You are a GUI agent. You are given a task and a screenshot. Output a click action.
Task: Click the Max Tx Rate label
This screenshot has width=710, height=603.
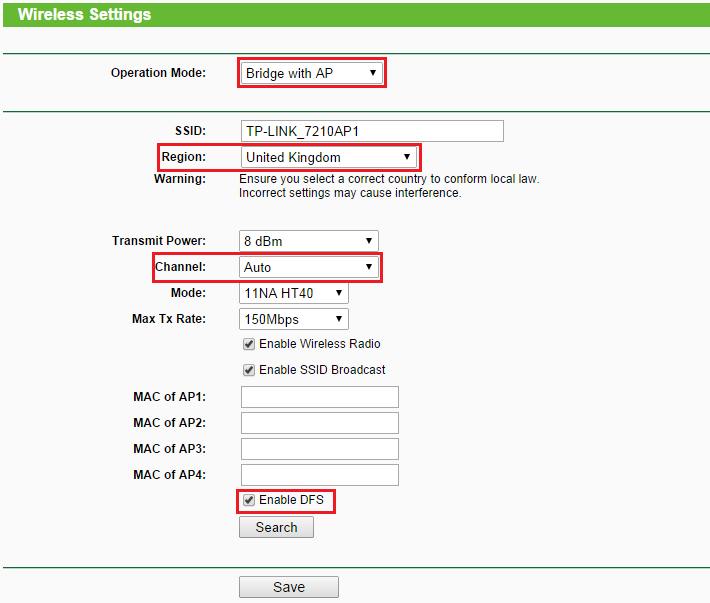point(169,319)
